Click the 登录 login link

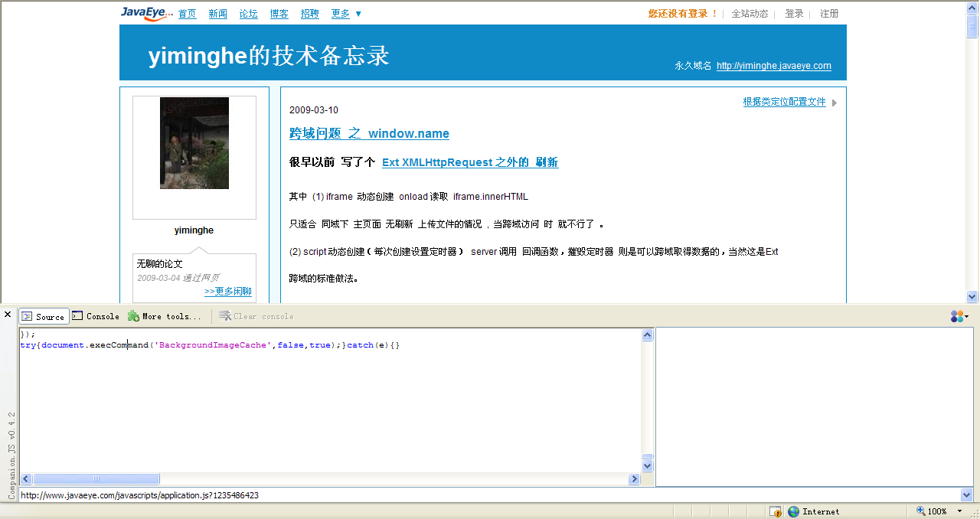794,14
